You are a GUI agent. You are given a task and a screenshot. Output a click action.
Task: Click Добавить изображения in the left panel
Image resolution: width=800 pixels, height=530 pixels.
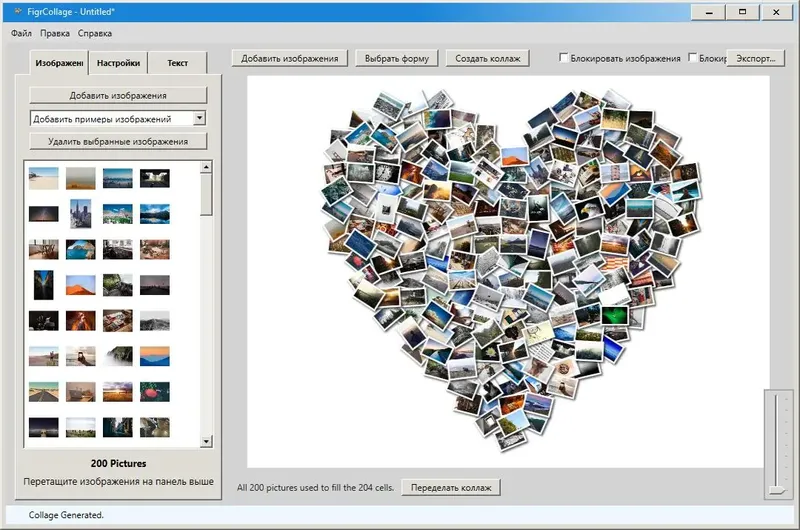118,95
